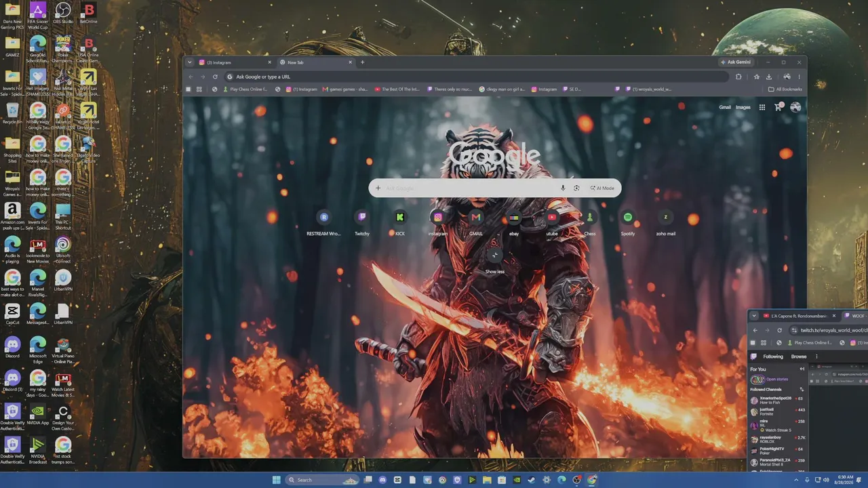Open the KICK shortcut tile
This screenshot has height=488, width=868.
coord(400,223)
